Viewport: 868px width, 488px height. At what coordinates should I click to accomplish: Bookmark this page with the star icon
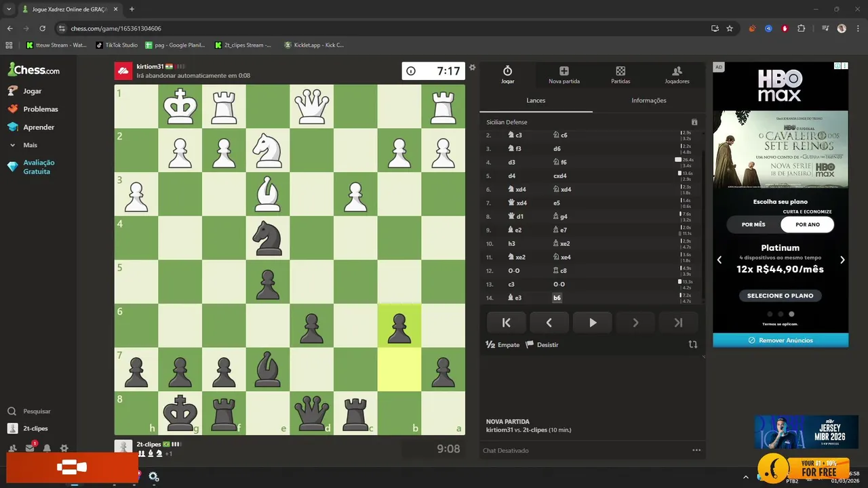tap(730, 28)
